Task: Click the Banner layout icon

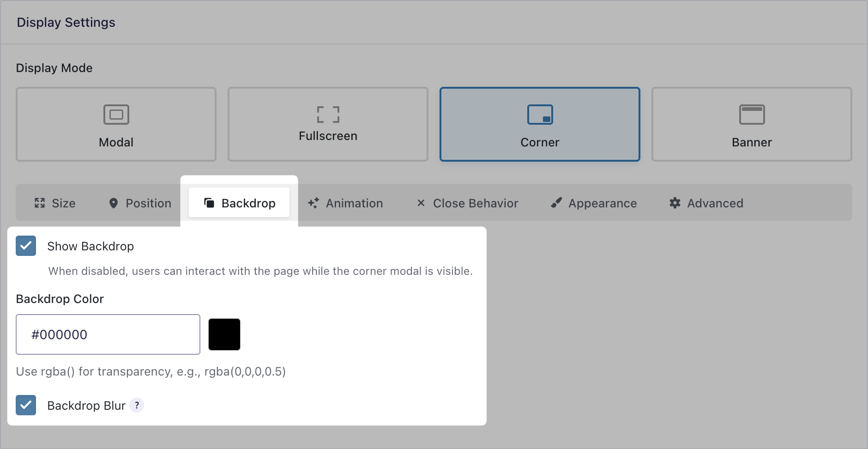Action: (x=752, y=115)
